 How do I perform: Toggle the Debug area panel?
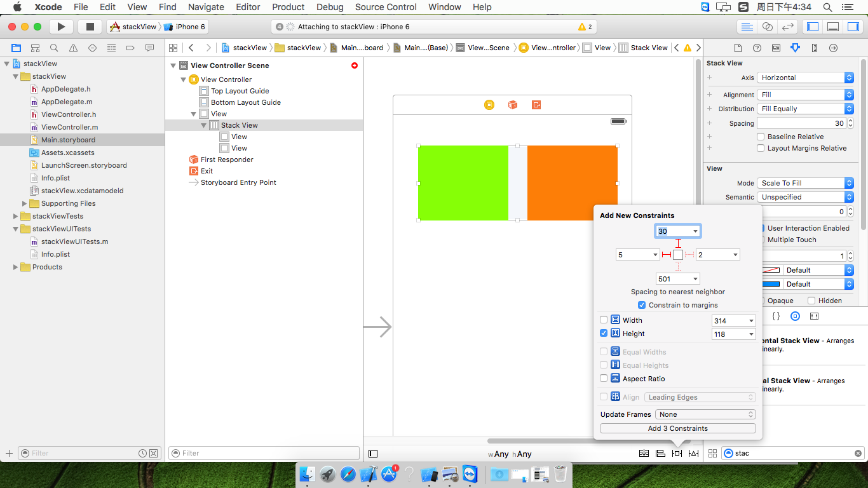(x=833, y=27)
